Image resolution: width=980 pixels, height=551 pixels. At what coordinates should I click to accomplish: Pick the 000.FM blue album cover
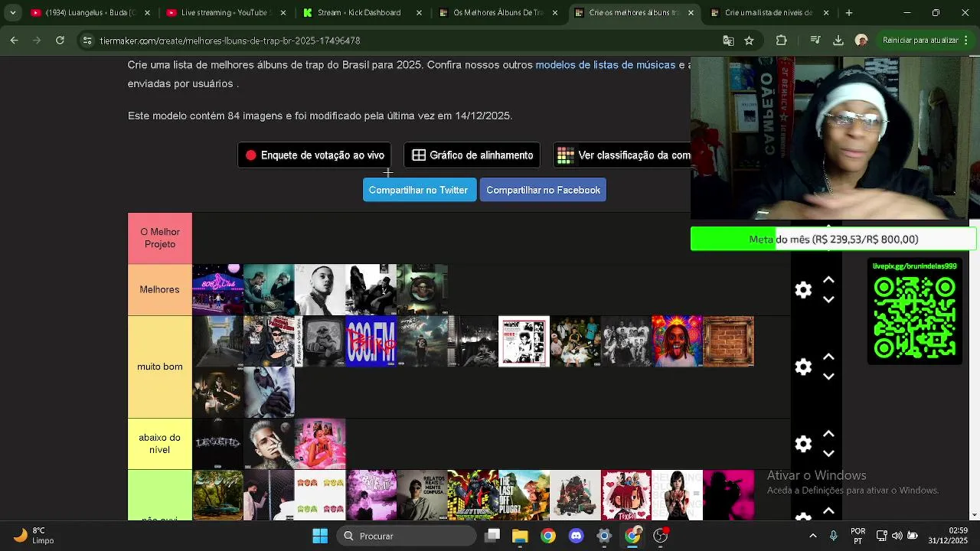coord(371,341)
